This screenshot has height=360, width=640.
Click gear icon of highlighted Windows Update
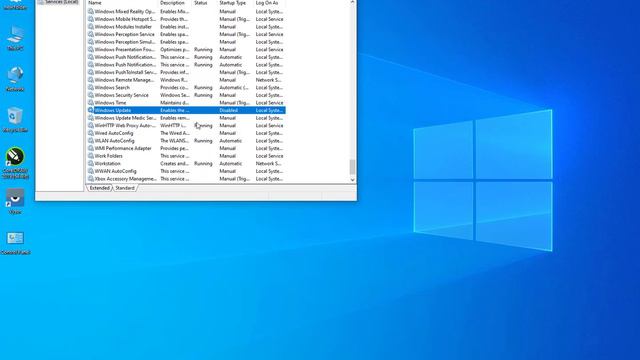click(x=91, y=110)
